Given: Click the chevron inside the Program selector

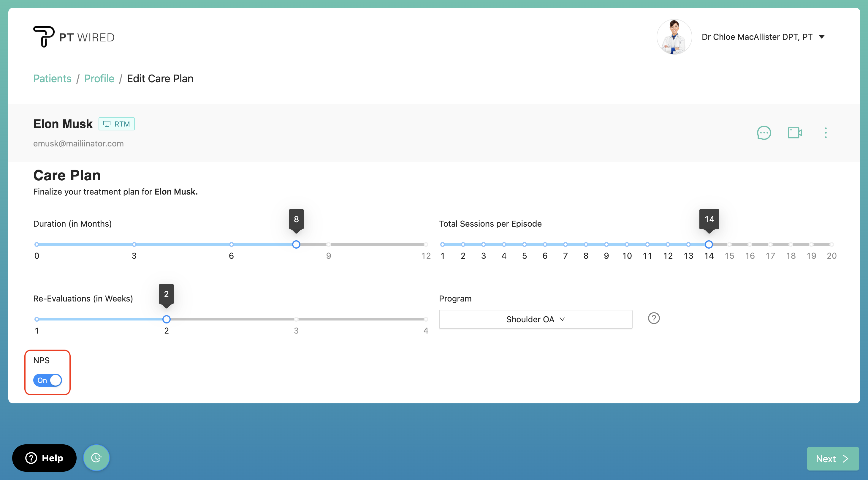Looking at the screenshot, I should click(x=562, y=319).
